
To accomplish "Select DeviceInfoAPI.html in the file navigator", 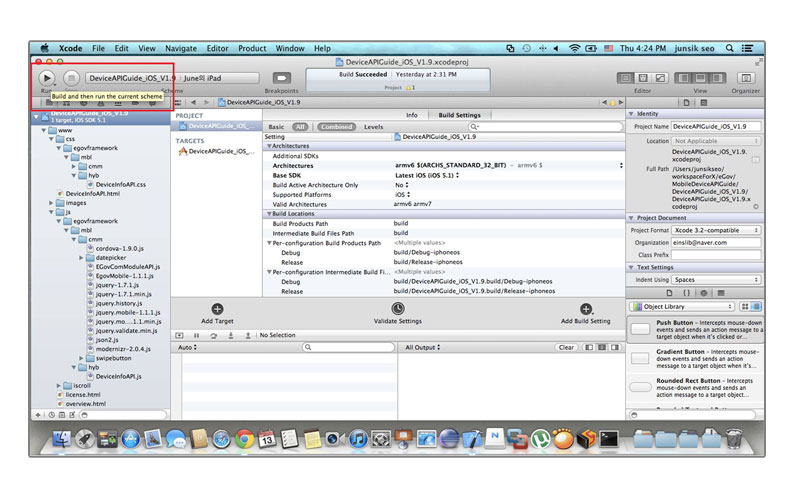I will point(92,193).
